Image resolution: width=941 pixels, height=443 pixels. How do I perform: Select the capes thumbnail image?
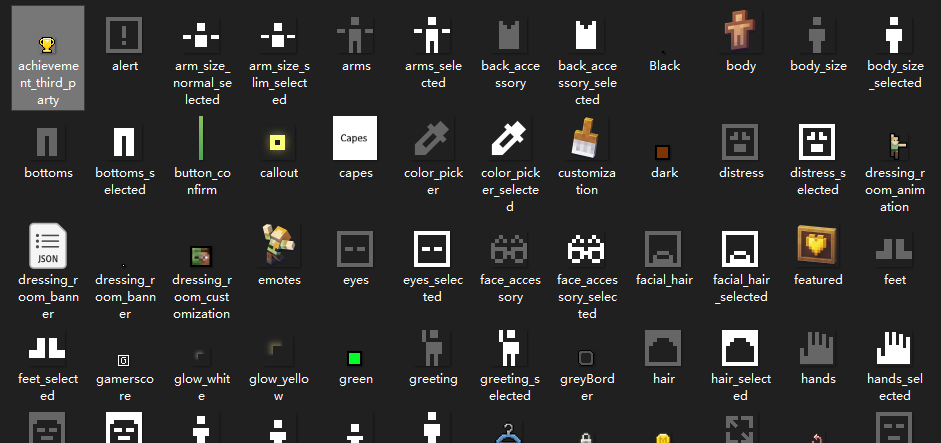[355, 138]
